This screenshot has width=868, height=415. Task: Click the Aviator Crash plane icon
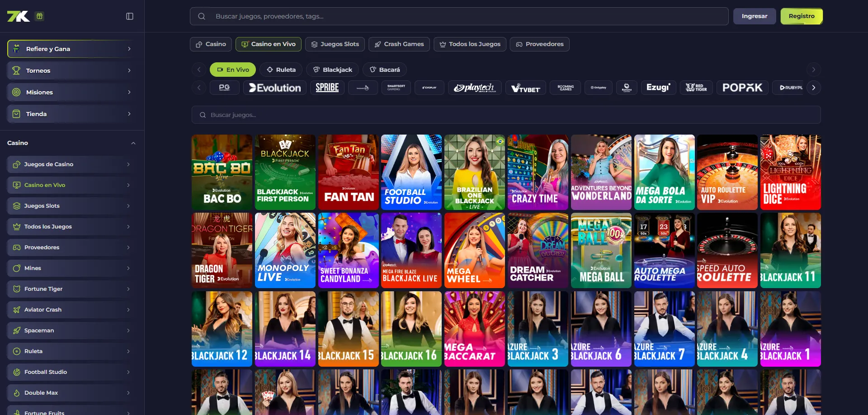pos(17,310)
